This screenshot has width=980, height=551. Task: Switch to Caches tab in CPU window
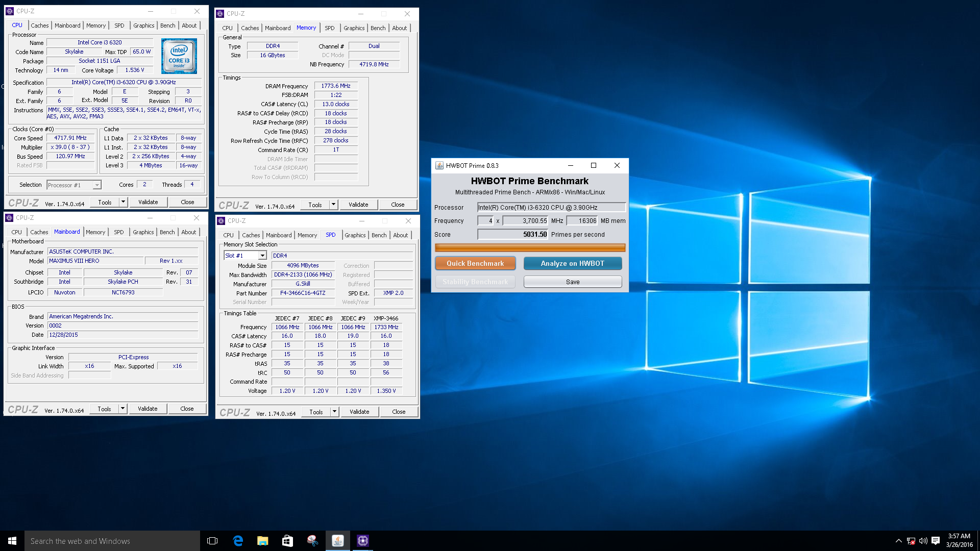(40, 26)
